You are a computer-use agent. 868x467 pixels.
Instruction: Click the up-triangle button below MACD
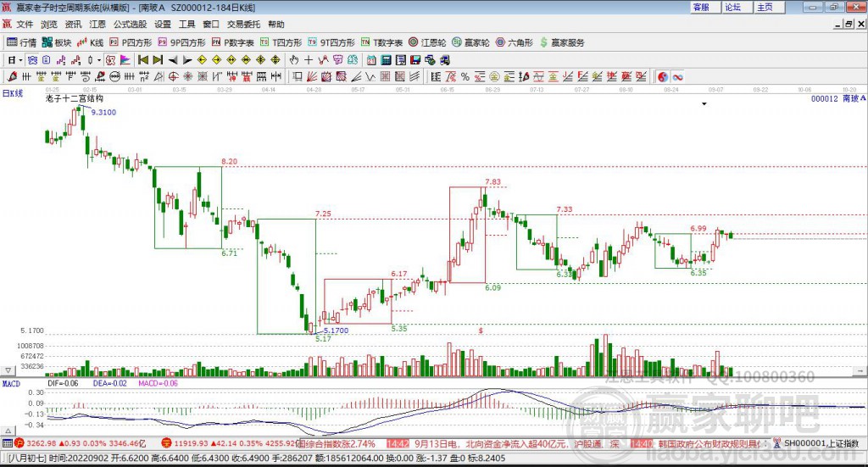pos(8,431)
